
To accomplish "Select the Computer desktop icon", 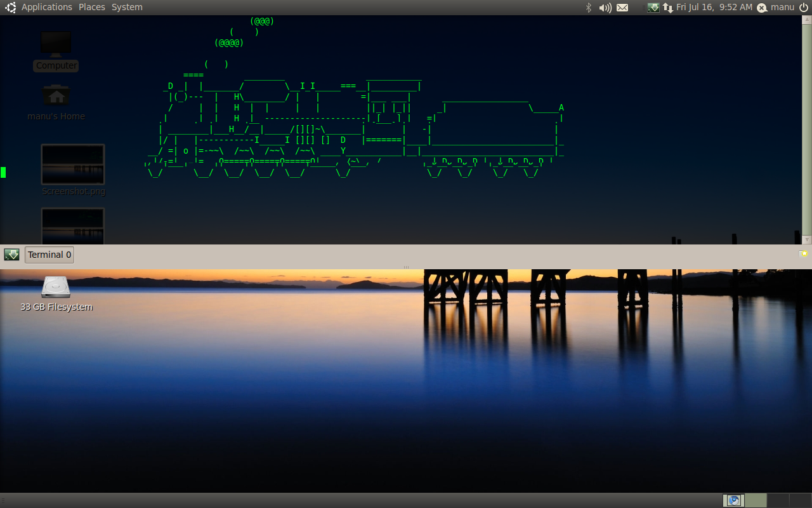I will (56, 51).
